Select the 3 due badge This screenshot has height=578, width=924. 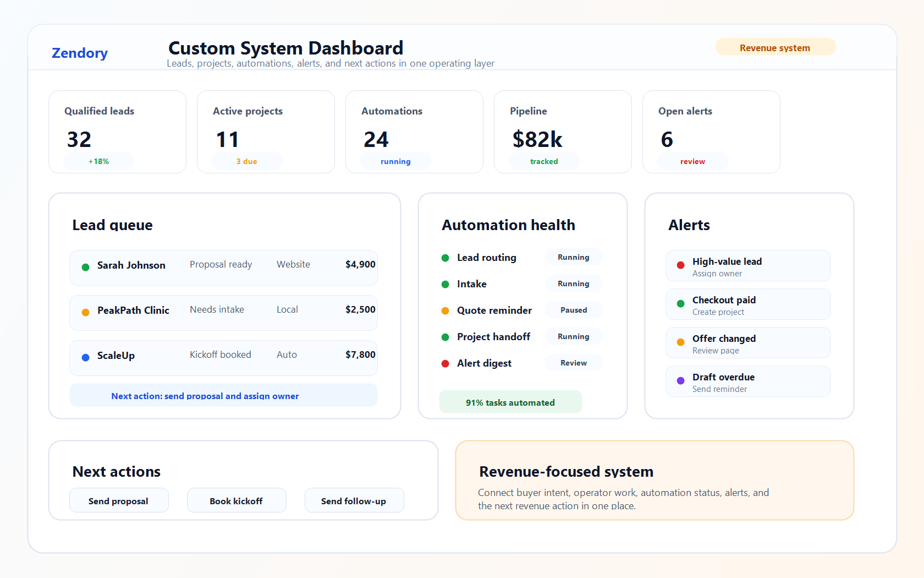pos(247,161)
